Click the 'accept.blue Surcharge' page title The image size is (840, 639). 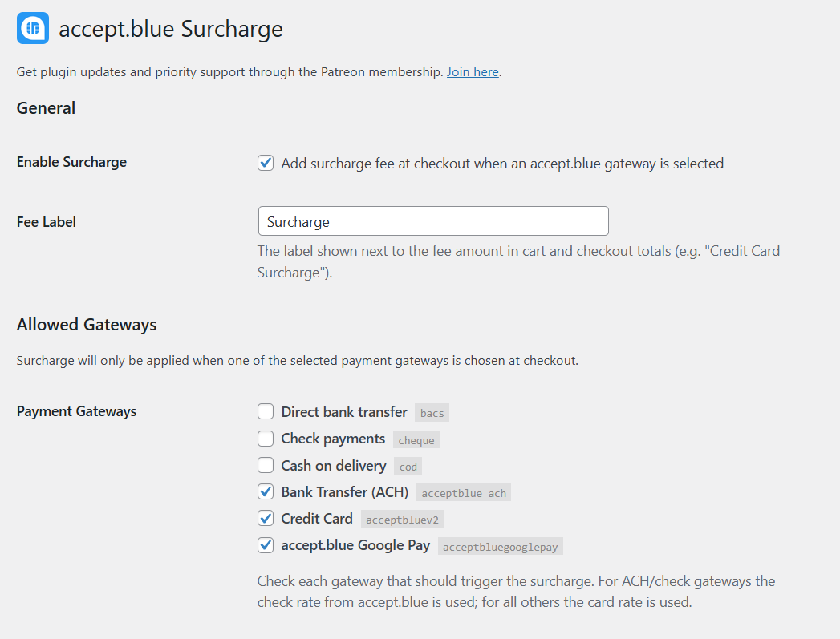(x=171, y=30)
